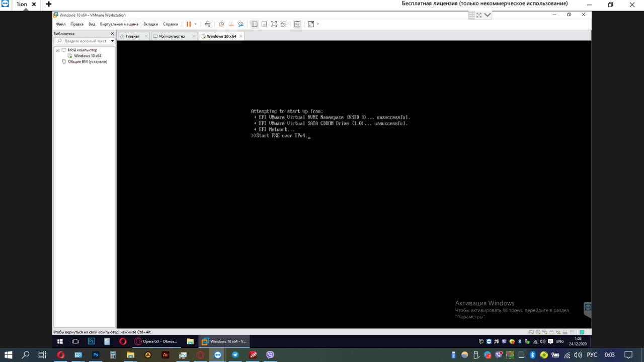
Task: Open Photoshop on the remote taskbar
Action: (91, 341)
